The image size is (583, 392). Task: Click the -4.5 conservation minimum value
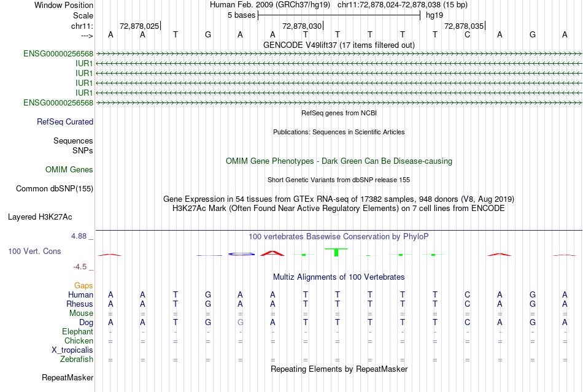pos(80,267)
